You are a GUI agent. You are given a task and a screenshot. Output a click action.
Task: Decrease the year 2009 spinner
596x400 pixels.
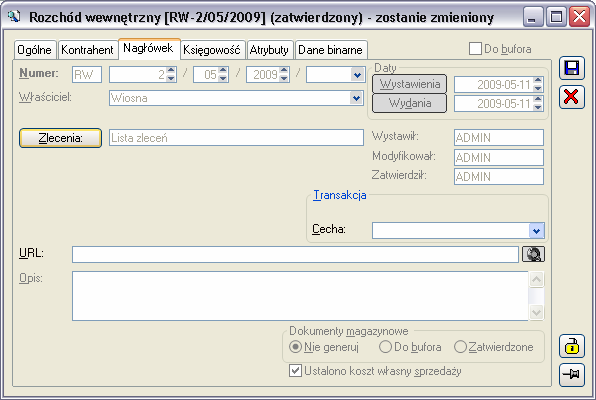tap(284, 78)
